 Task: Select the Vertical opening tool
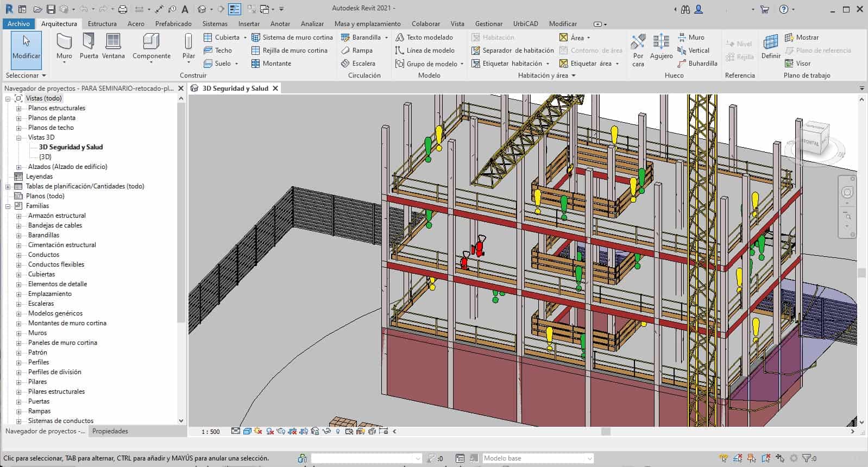click(x=694, y=51)
